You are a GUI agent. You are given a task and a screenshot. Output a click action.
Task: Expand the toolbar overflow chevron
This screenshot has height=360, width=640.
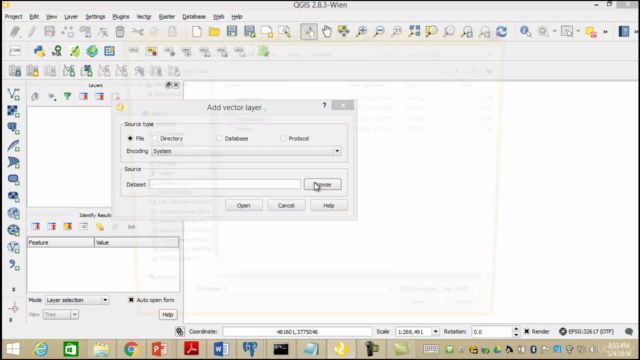(x=605, y=31)
